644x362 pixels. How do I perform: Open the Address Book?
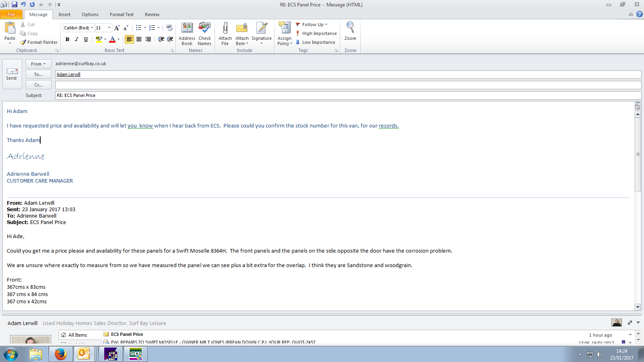click(187, 28)
